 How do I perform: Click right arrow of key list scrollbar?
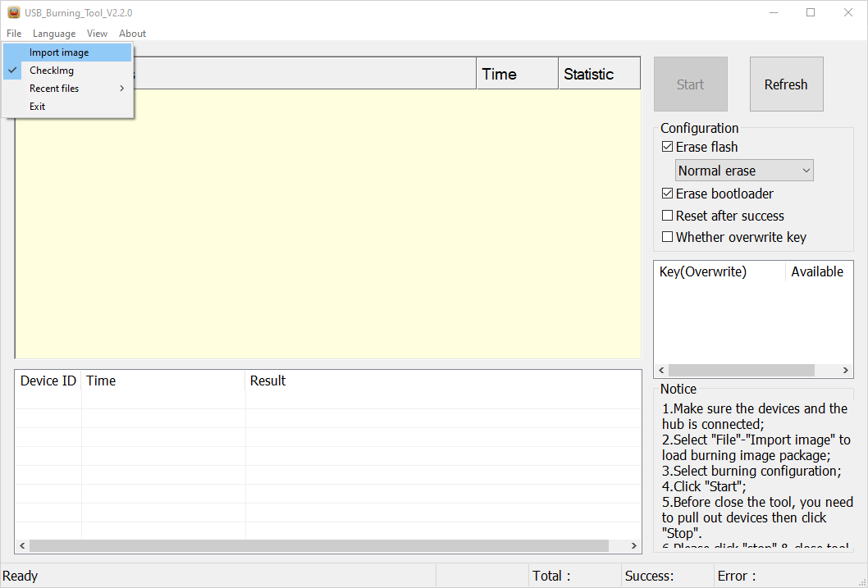845,370
